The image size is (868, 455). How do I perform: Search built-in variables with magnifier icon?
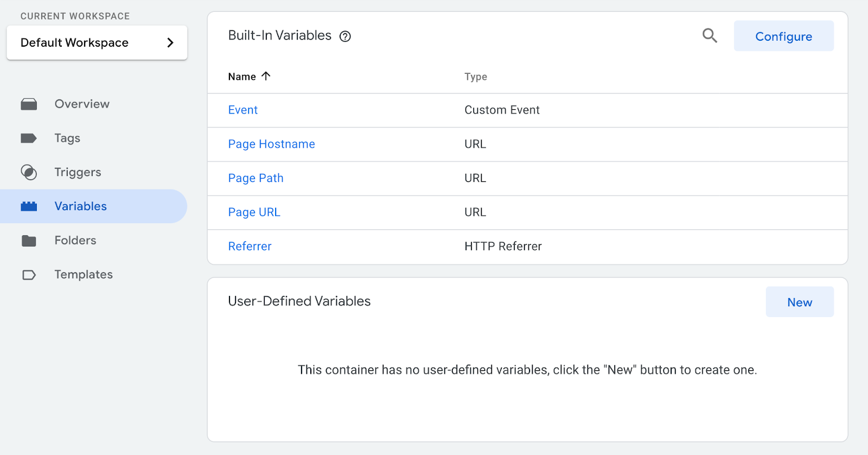[x=710, y=36]
